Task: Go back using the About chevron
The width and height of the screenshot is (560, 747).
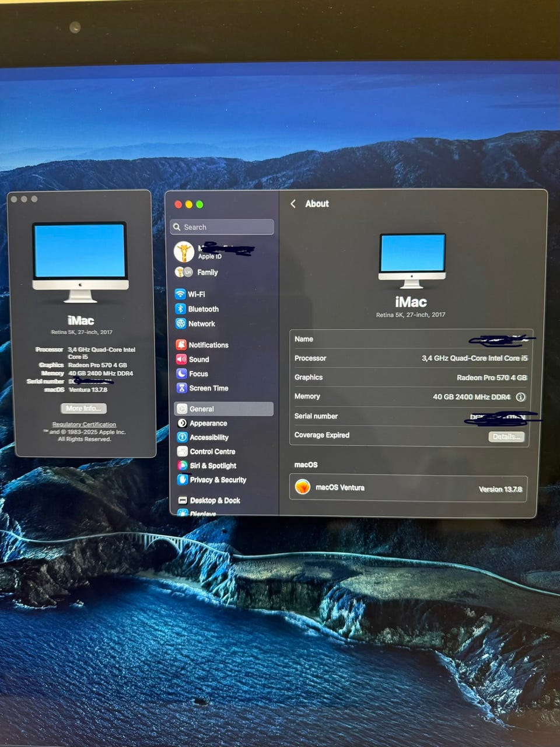Action: [293, 204]
